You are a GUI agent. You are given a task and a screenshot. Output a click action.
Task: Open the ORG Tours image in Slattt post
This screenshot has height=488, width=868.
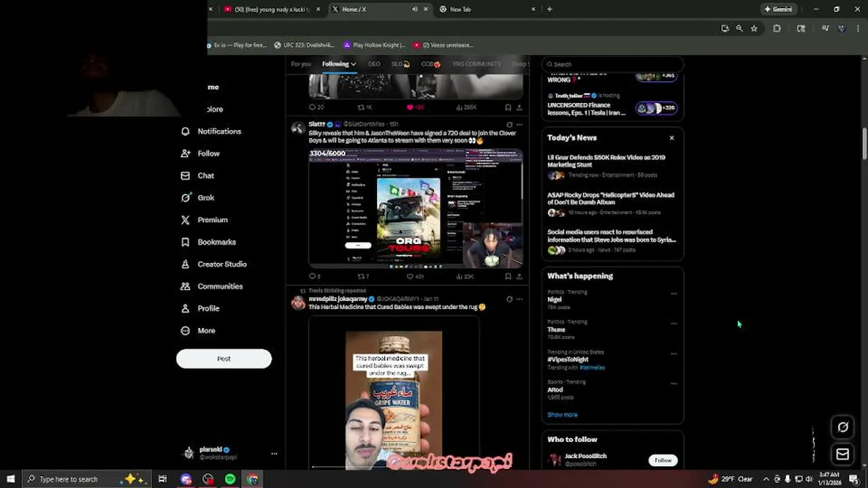tap(416, 208)
